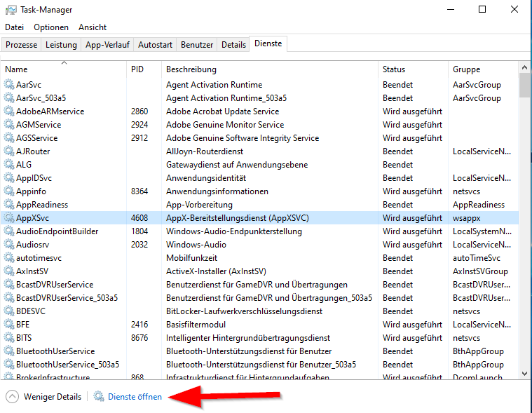Collapse view with Weniger Details arrow icon
Image resolution: width=532 pixels, height=413 pixels.
pyautogui.click(x=12, y=397)
